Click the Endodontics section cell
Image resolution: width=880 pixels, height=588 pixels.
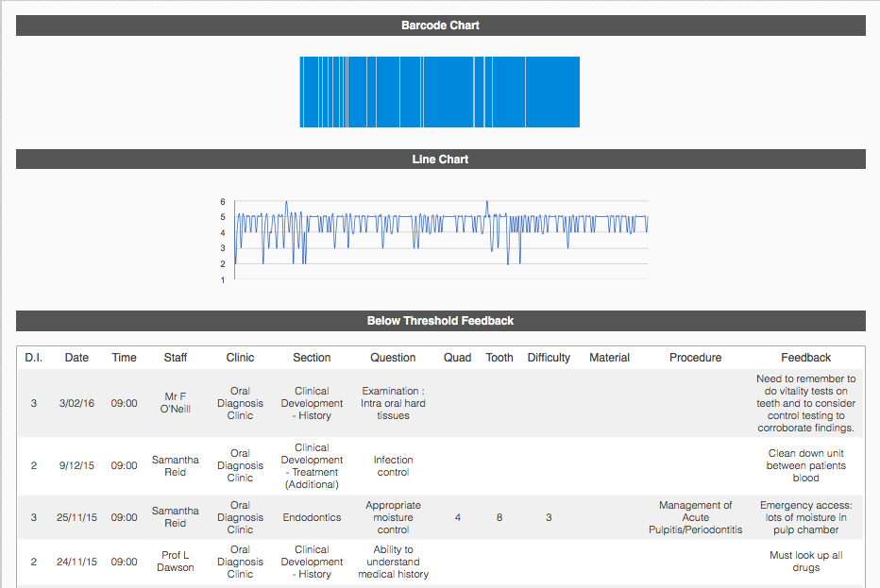tap(312, 517)
